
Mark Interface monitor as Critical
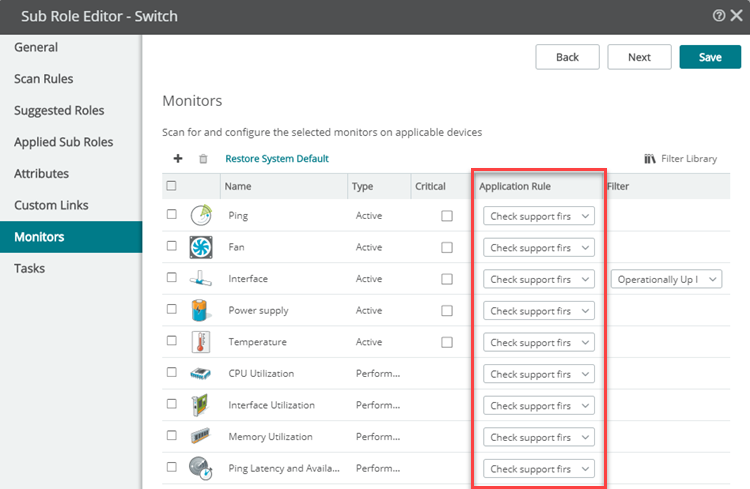pyautogui.click(x=447, y=279)
